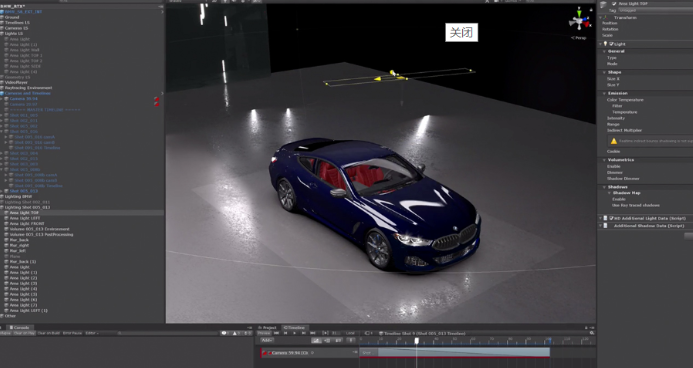Collapse the Emission section

[605, 93]
